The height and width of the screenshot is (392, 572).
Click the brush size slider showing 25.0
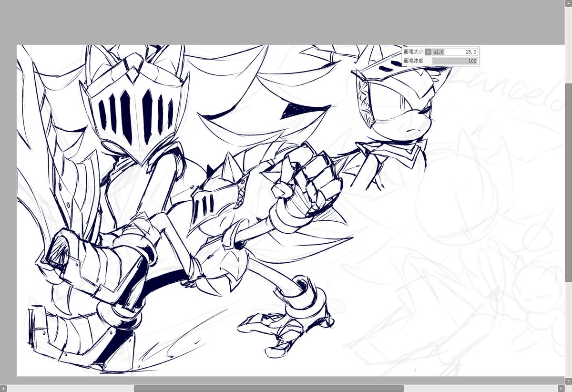455,52
